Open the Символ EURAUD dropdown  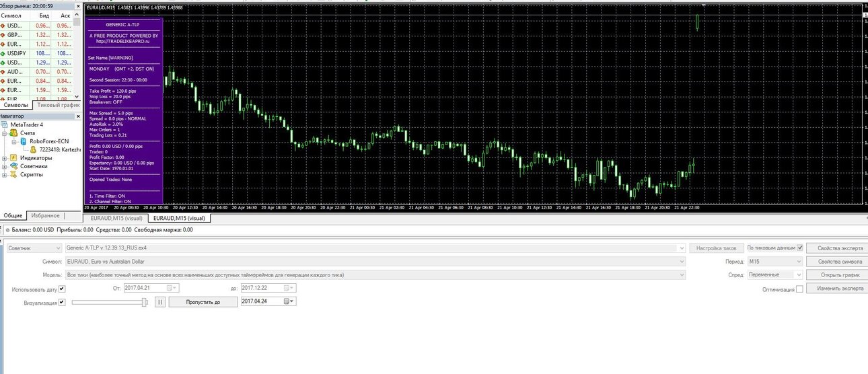click(x=375, y=261)
